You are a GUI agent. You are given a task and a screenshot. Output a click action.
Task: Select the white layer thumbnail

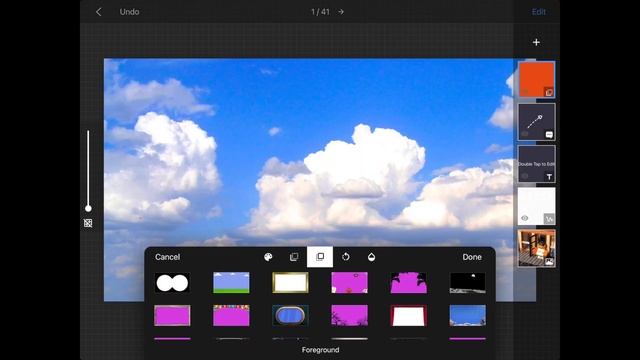tap(536, 206)
